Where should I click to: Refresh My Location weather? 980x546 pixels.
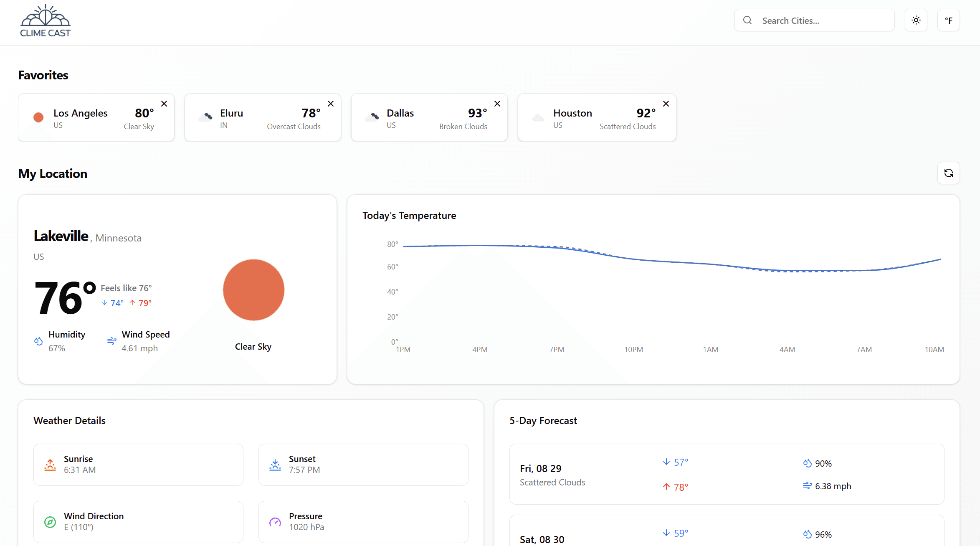pyautogui.click(x=948, y=173)
